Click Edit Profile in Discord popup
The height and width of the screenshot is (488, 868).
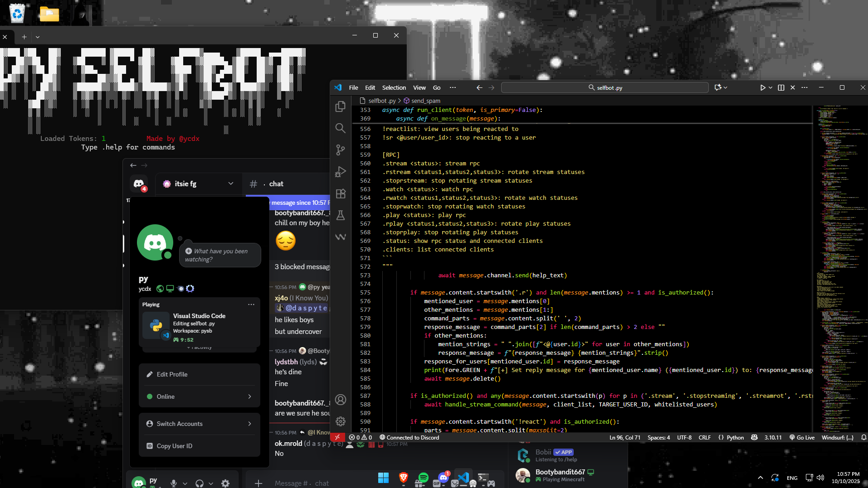[200, 374]
